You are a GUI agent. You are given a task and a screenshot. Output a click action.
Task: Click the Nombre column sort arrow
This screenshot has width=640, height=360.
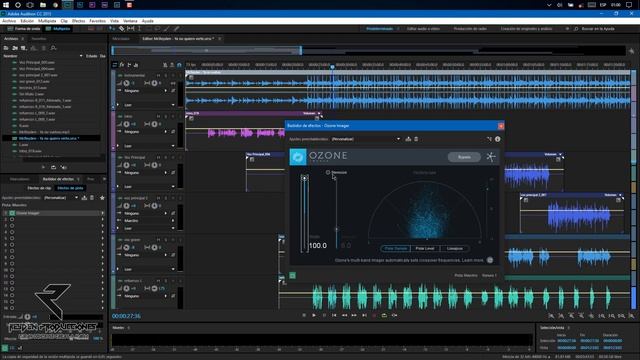pos(81,56)
